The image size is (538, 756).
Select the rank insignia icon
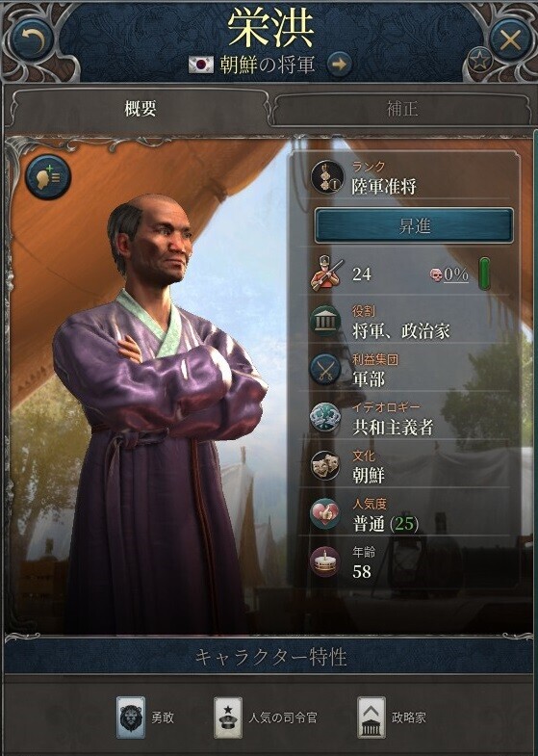(x=327, y=177)
